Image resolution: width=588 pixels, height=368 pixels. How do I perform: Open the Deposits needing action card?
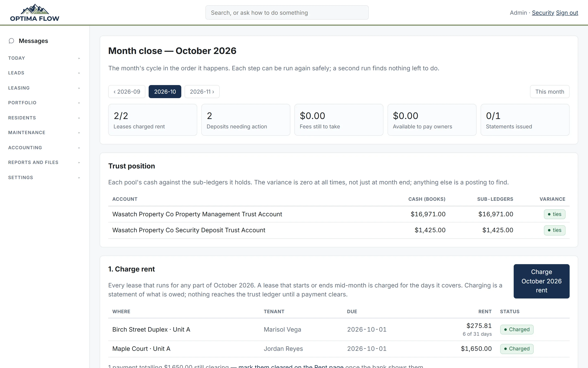246,120
